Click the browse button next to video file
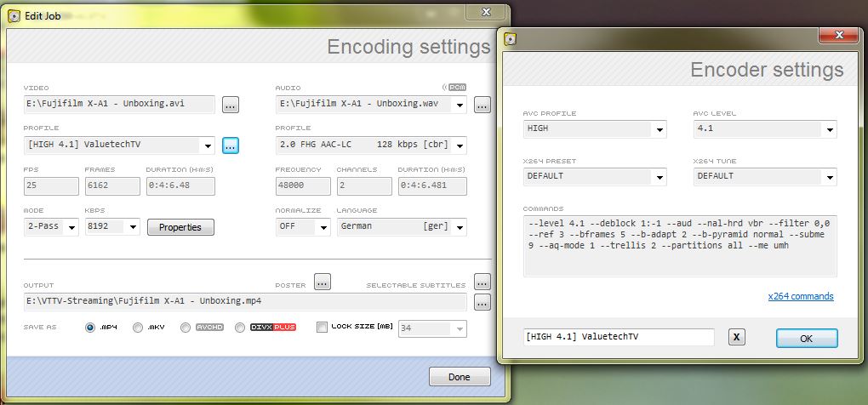 pyautogui.click(x=231, y=105)
